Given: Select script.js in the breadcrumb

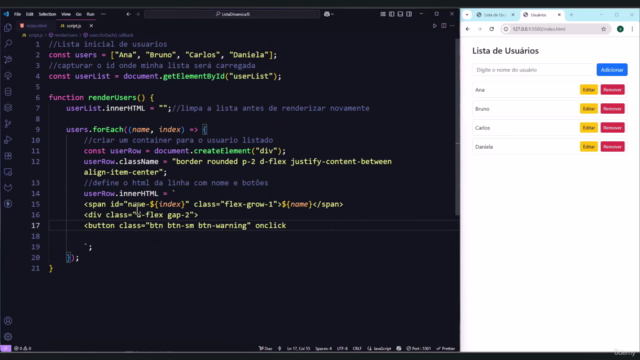Looking at the screenshot, I should click(33, 35).
